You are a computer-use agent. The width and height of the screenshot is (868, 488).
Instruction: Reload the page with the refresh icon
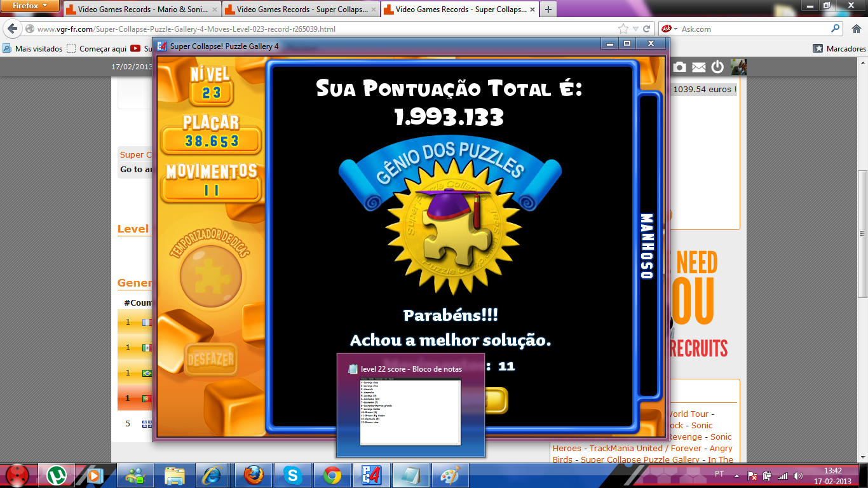(647, 29)
